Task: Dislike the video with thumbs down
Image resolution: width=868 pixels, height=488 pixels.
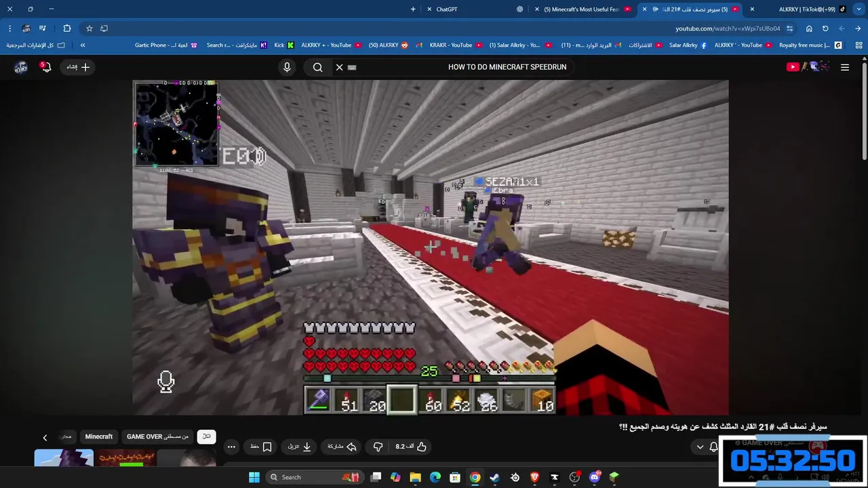Action: pyautogui.click(x=378, y=447)
